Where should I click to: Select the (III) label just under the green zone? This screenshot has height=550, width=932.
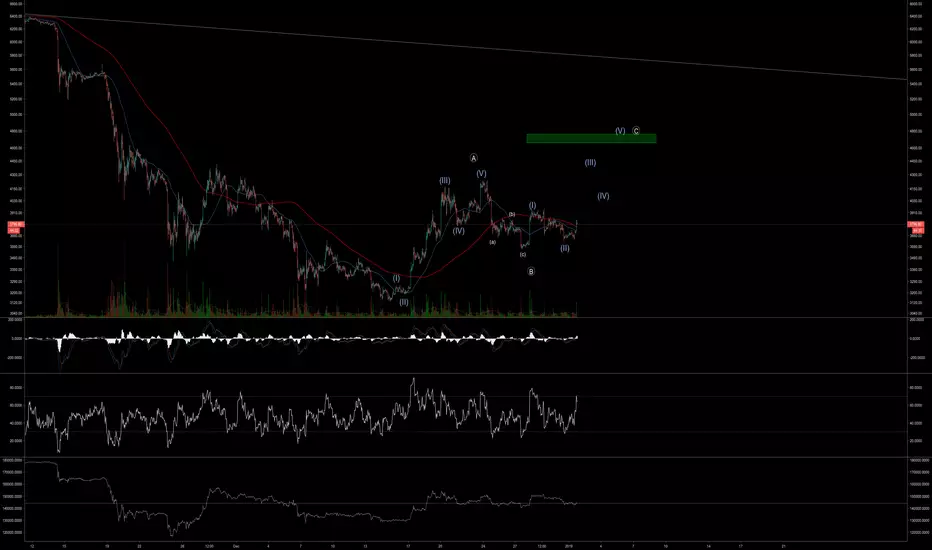point(590,163)
